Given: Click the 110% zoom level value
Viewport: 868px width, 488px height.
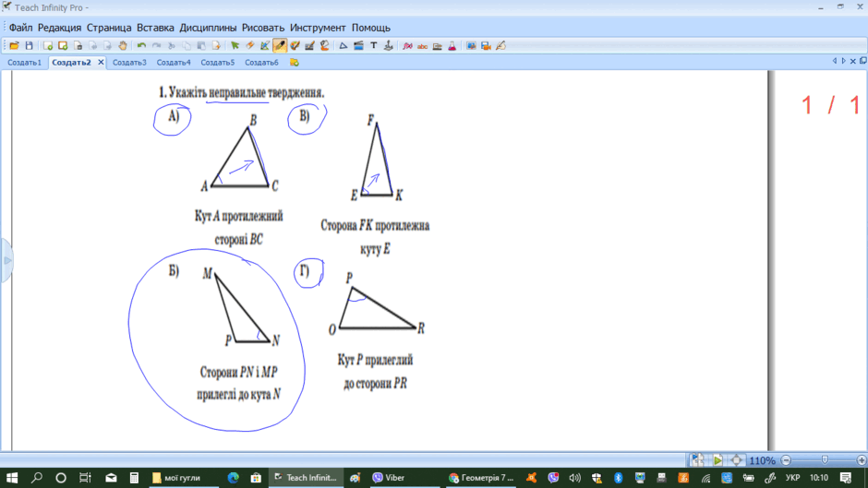Looking at the screenshot, I should click(x=762, y=460).
